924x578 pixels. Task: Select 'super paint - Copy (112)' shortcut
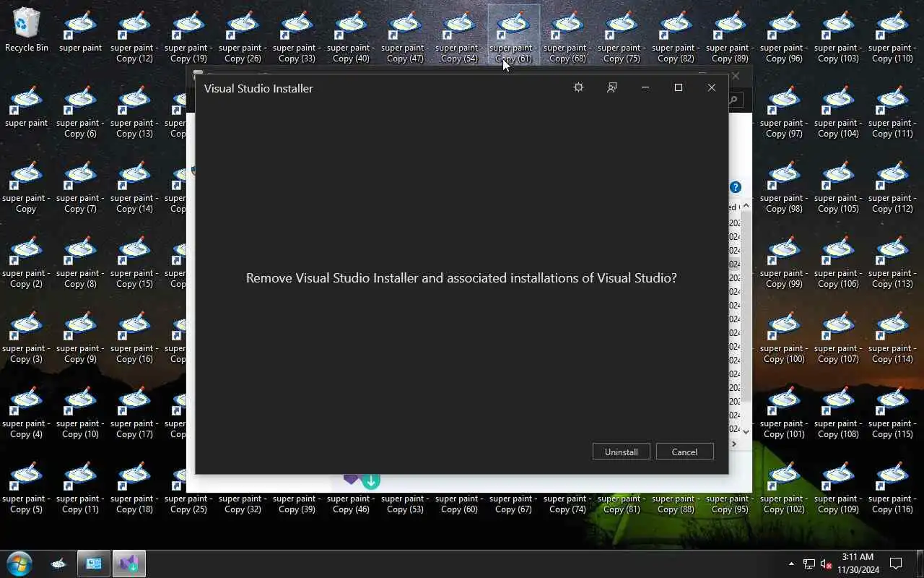(x=892, y=186)
